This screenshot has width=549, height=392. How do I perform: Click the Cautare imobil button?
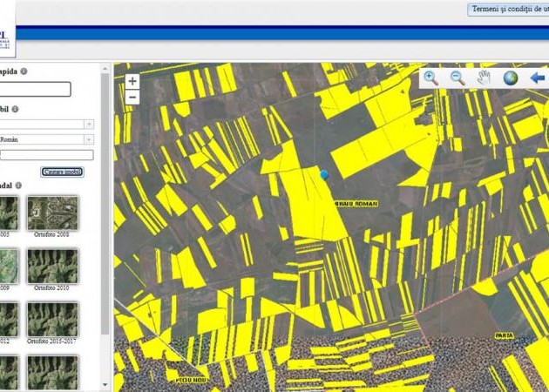coord(62,172)
